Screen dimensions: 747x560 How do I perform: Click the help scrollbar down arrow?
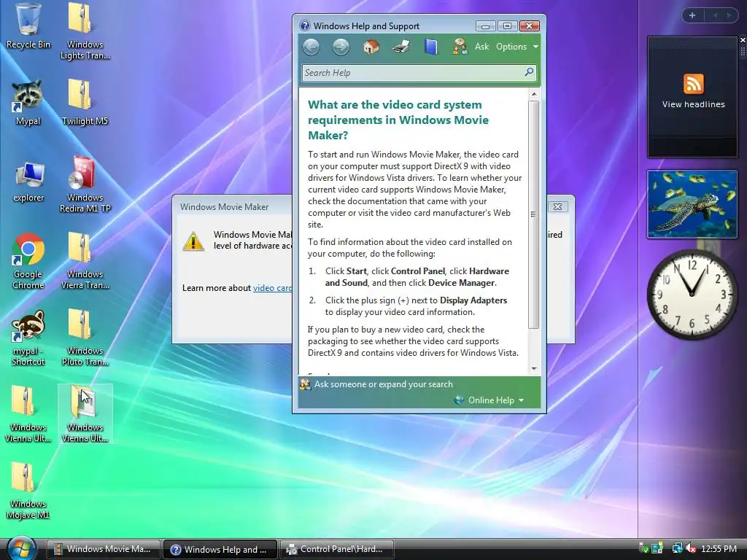click(534, 368)
